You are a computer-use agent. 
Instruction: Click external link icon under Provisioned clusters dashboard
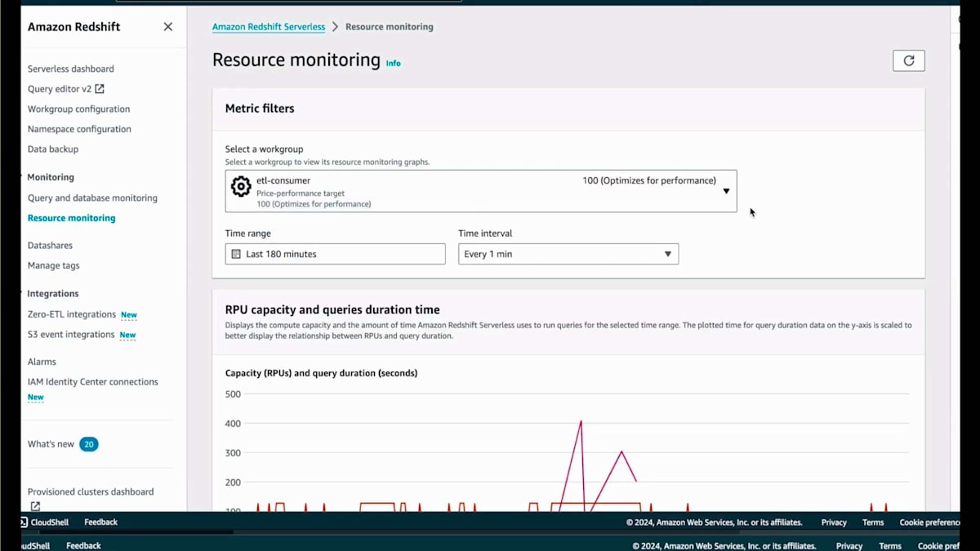coord(35,506)
